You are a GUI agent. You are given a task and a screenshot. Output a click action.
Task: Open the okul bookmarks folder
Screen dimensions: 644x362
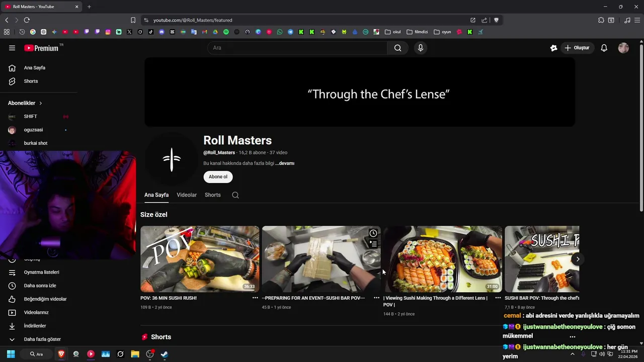tap(393, 32)
